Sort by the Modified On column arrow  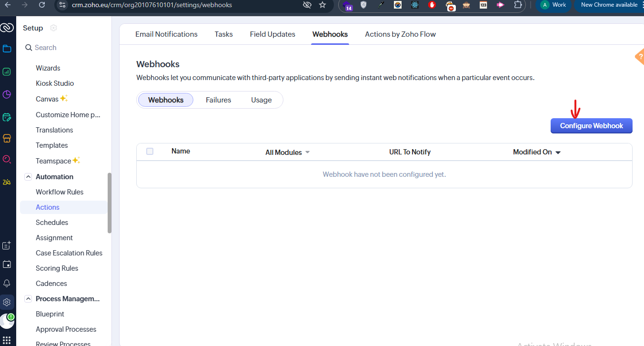pos(558,153)
